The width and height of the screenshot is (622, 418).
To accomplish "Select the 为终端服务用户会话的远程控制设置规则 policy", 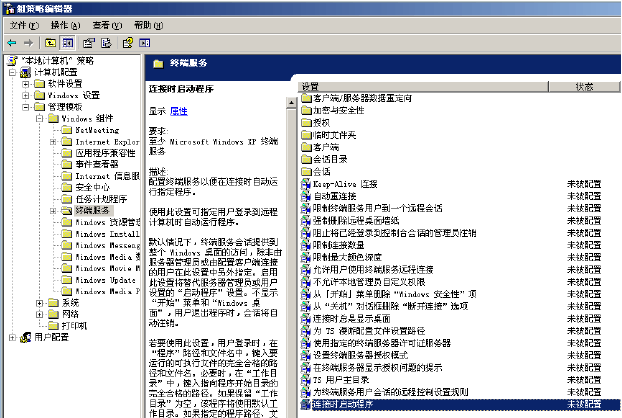I will (391, 392).
